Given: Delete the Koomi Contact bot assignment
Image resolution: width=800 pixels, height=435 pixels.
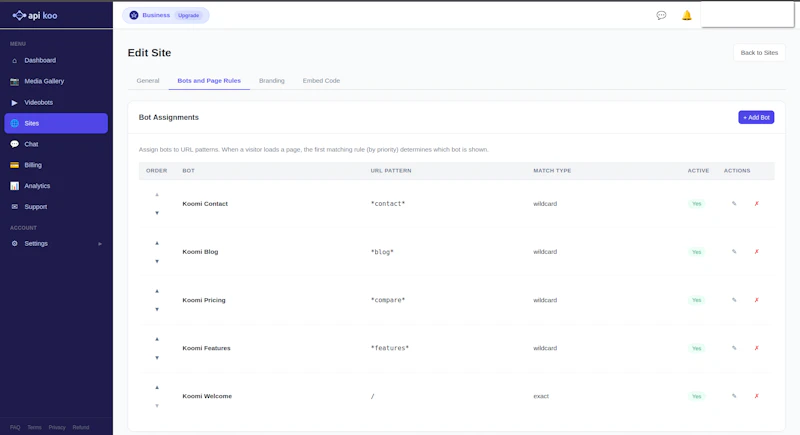Looking at the screenshot, I should (x=757, y=203).
